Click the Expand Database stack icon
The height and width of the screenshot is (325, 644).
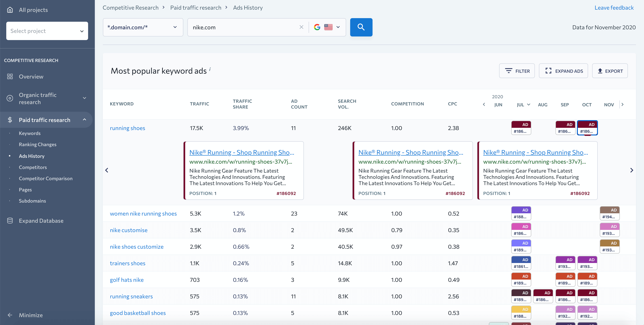[x=10, y=221]
